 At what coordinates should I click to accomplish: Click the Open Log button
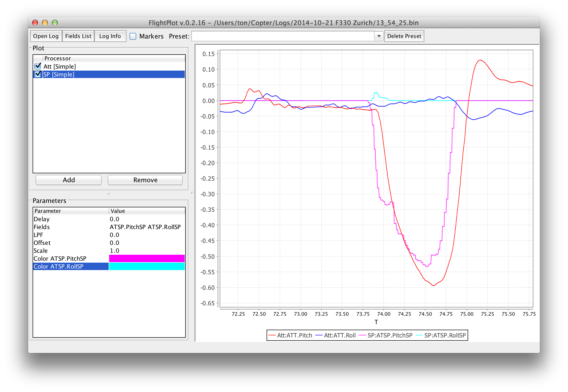[x=46, y=36]
